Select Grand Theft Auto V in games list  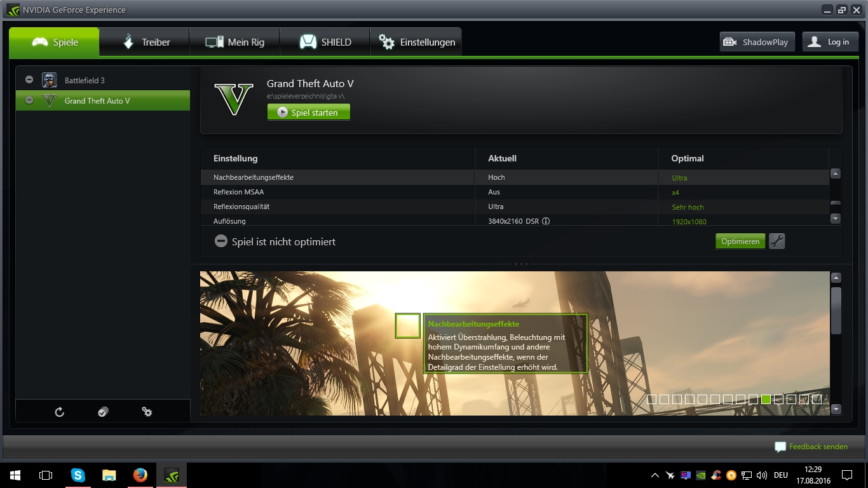103,100
